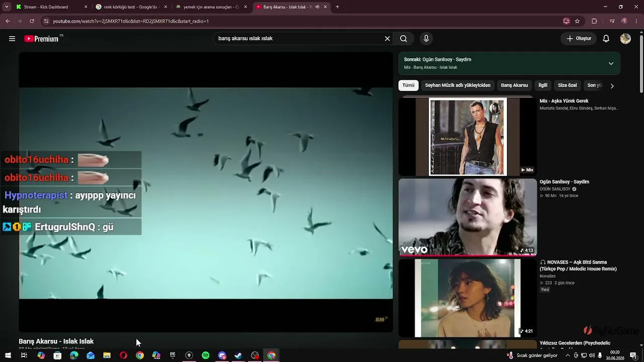
Task: Launch Microsoft Store from taskbar
Action: point(57,355)
